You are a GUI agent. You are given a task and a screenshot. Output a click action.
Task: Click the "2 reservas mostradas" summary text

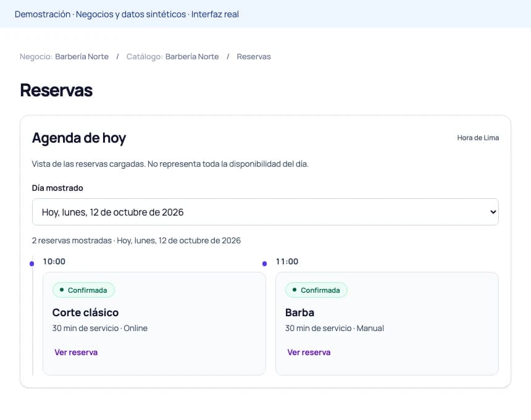tap(136, 240)
